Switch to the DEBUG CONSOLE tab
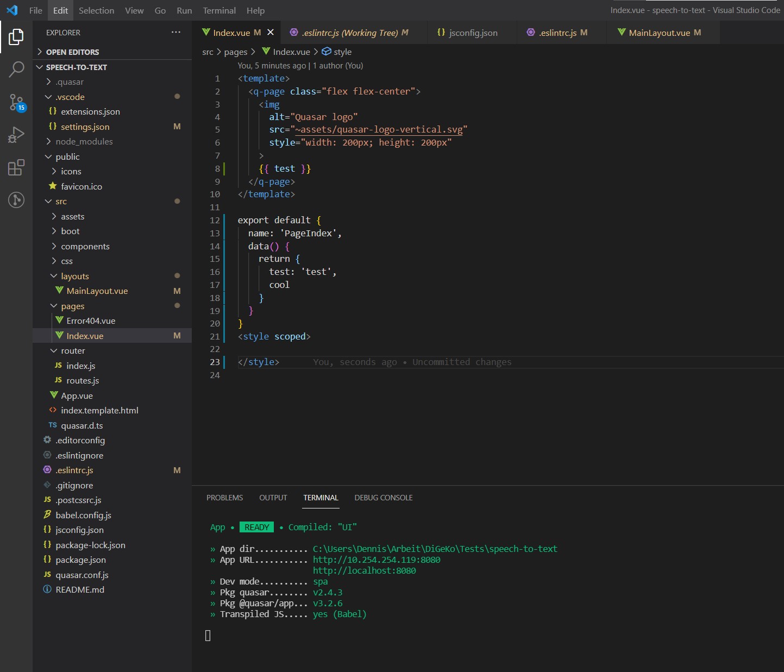The image size is (784, 672). [x=383, y=498]
